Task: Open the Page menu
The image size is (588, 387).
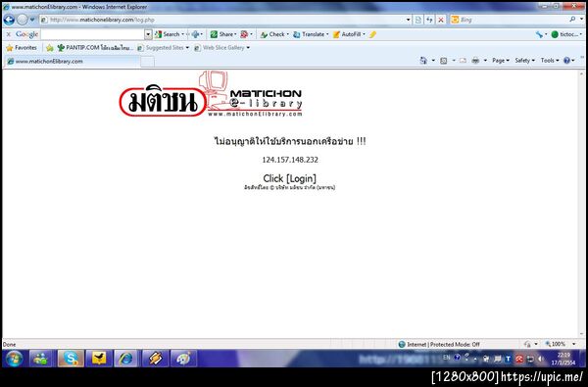Action: pos(501,61)
